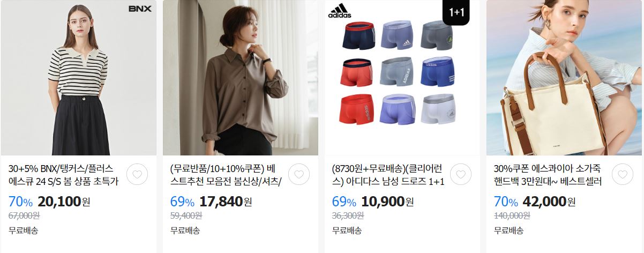Toggle heart on the brown shirt listing
This screenshot has height=253, width=644.
click(299, 175)
